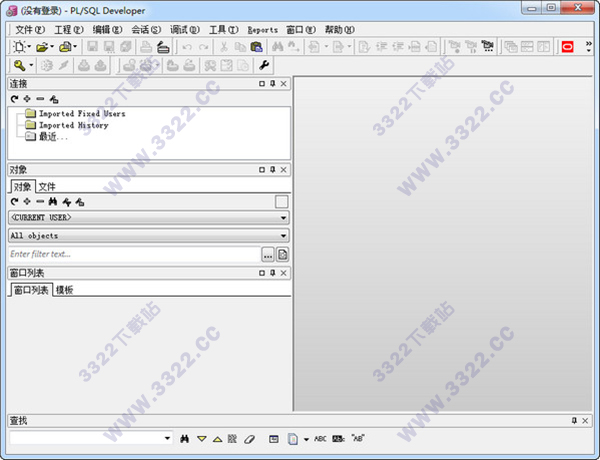Viewport: 600px width, 460px height.
Task: Select Imported History folder
Action: pos(67,125)
